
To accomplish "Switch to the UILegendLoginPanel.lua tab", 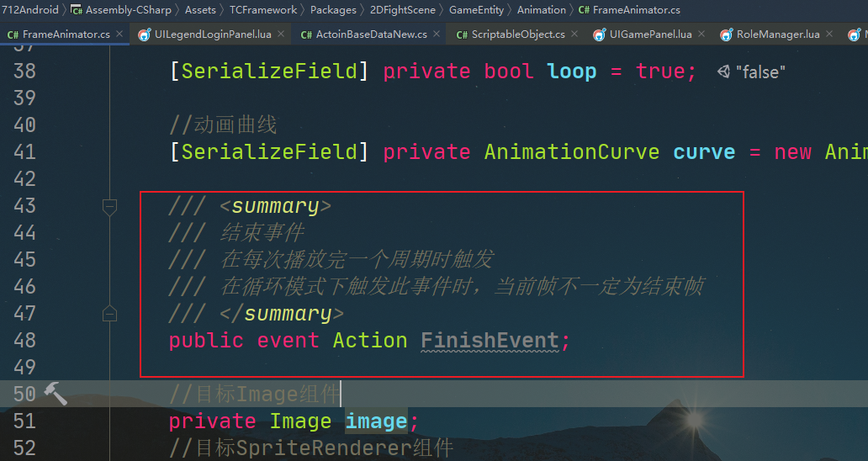I will tap(213, 34).
